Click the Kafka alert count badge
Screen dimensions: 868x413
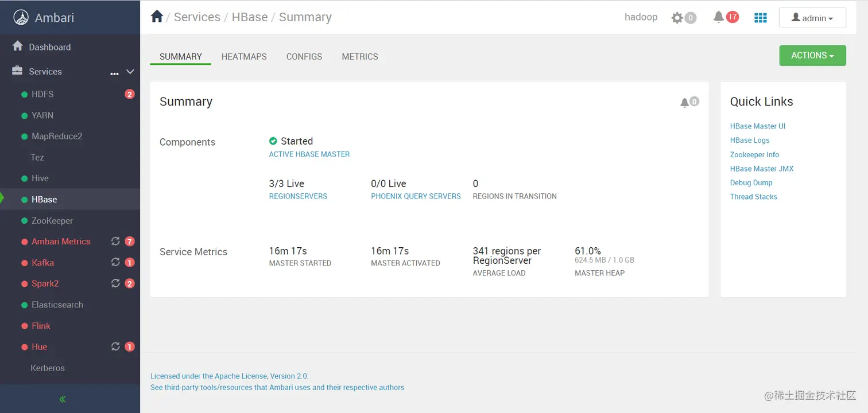click(x=130, y=263)
